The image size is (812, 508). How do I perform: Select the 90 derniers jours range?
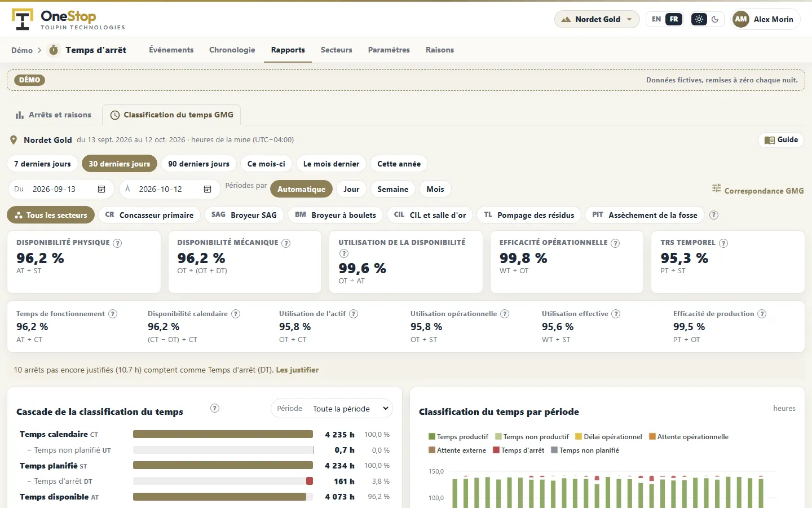198,164
